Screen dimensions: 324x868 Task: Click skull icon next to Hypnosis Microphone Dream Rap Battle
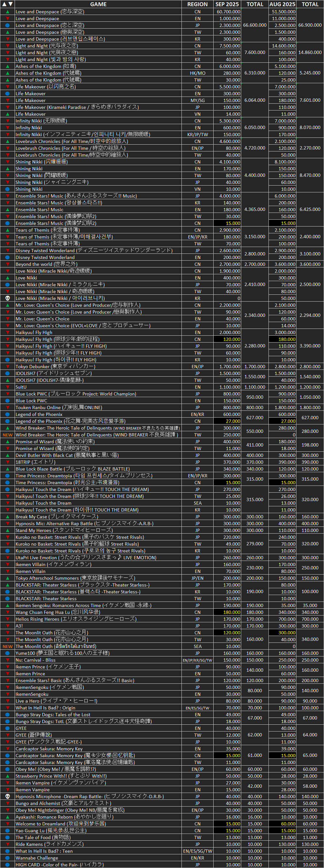coord(7,797)
